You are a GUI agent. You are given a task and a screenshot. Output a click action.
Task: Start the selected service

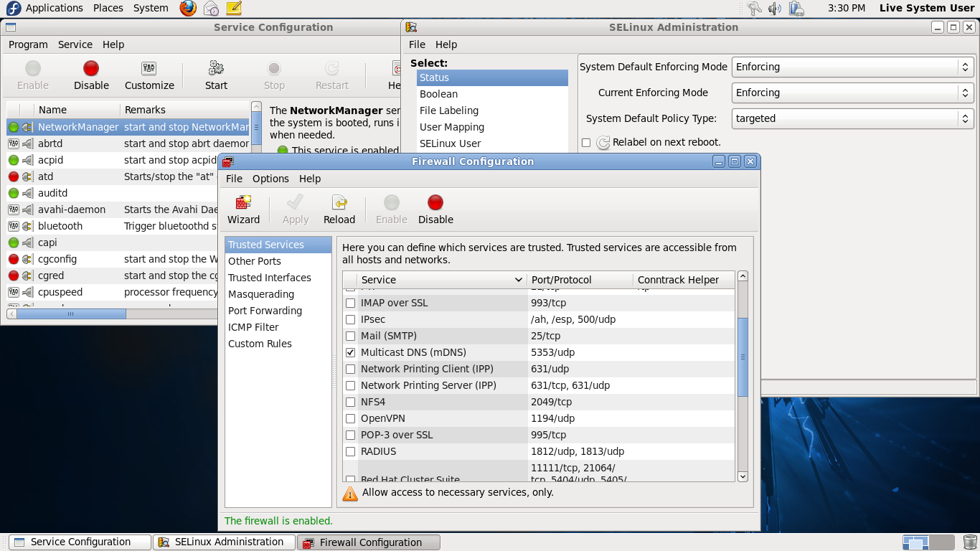(216, 75)
